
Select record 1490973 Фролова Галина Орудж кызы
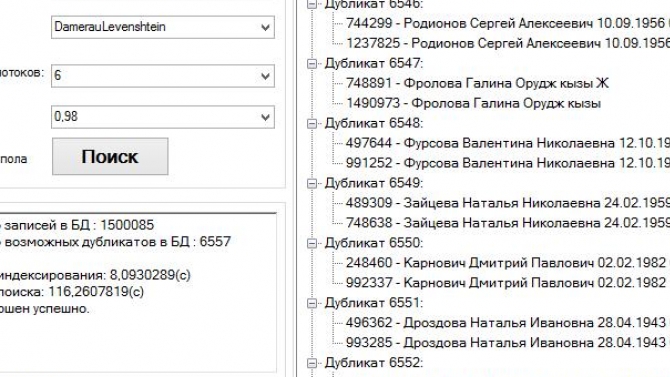tap(473, 103)
